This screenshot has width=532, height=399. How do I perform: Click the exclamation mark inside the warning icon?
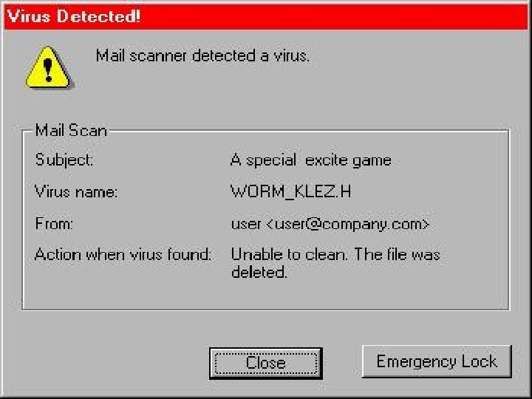tap(48, 70)
